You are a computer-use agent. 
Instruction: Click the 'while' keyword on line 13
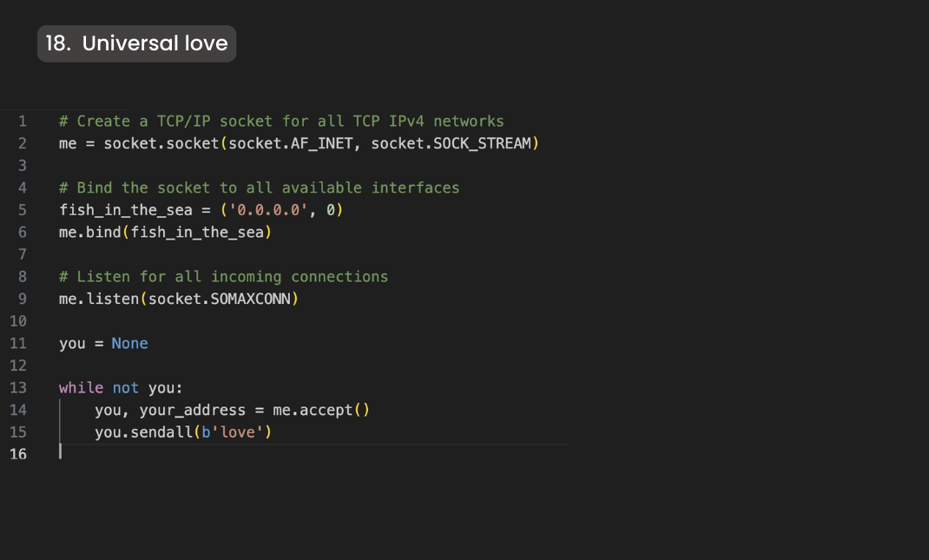point(81,388)
